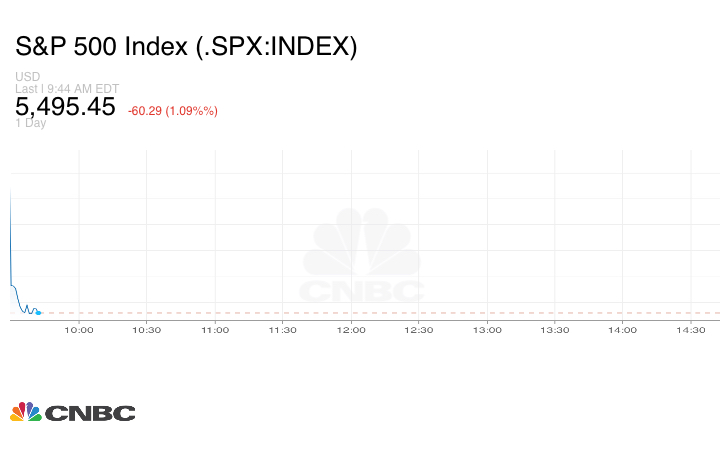Click the 14:00 time axis label
The width and height of the screenshot is (720, 450).
click(623, 330)
